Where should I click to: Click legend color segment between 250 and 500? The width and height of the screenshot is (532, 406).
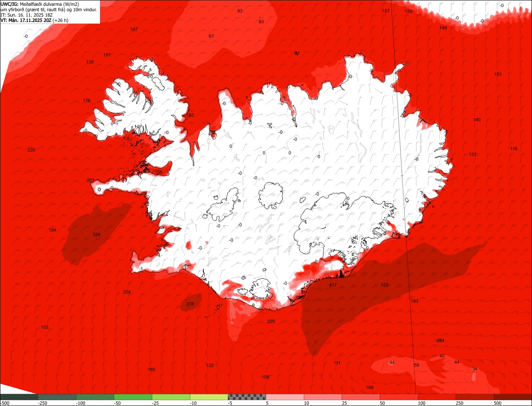(475, 397)
